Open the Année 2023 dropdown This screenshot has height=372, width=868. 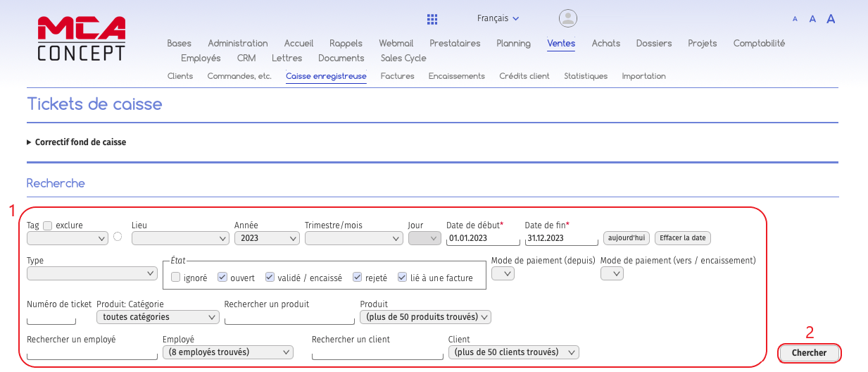[267, 238]
